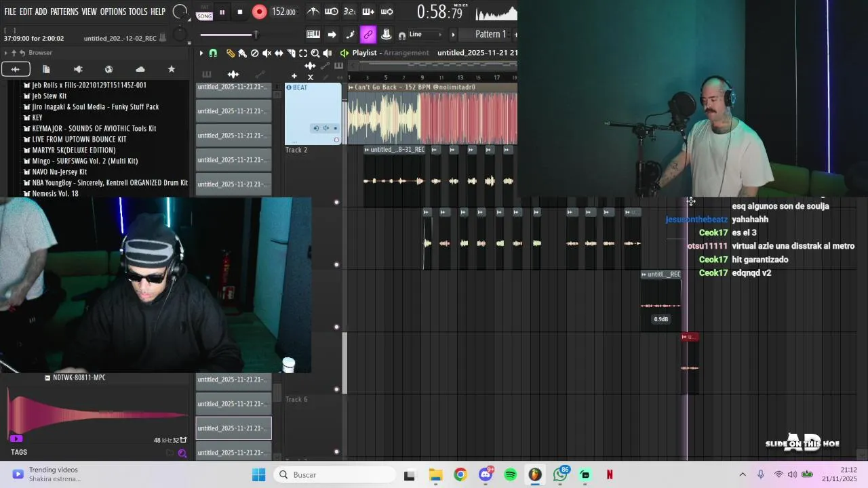Choose the Zoom tool in Playlist

coord(315,53)
